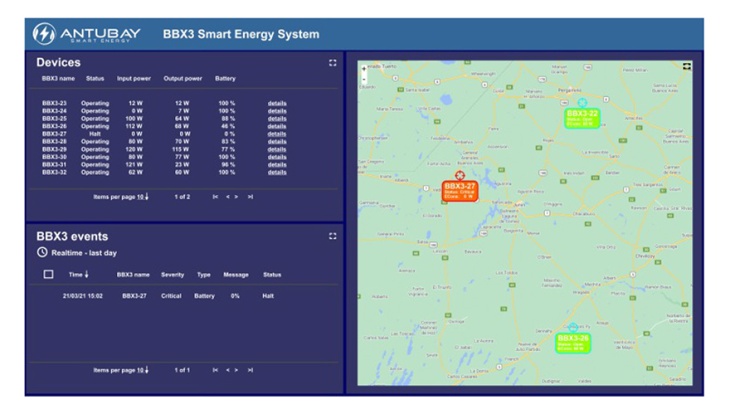
Task: Click the BBX3-32 device name
Action: (x=54, y=172)
